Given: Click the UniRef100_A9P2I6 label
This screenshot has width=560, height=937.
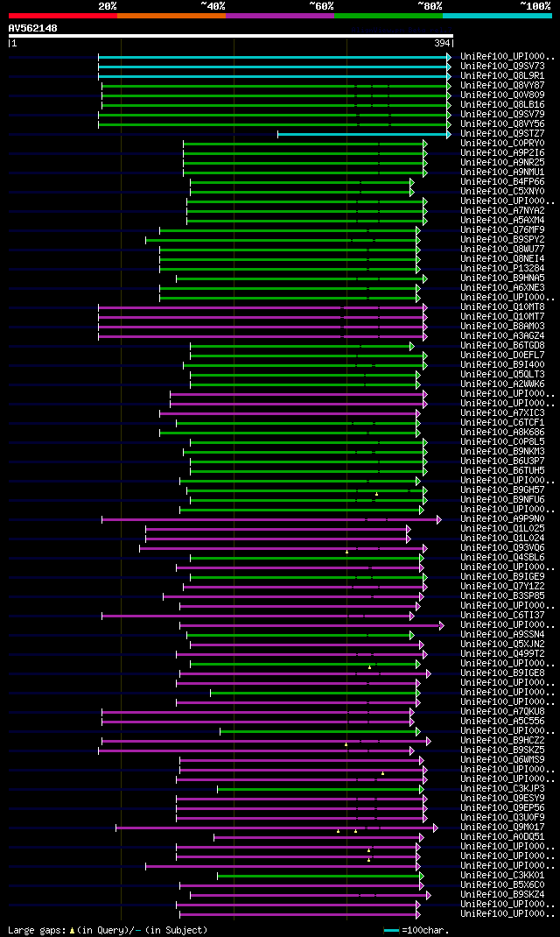Looking at the screenshot, I should click(x=502, y=153).
